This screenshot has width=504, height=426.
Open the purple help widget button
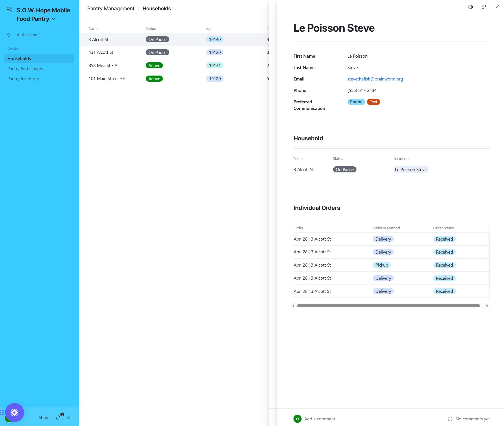(x=15, y=412)
